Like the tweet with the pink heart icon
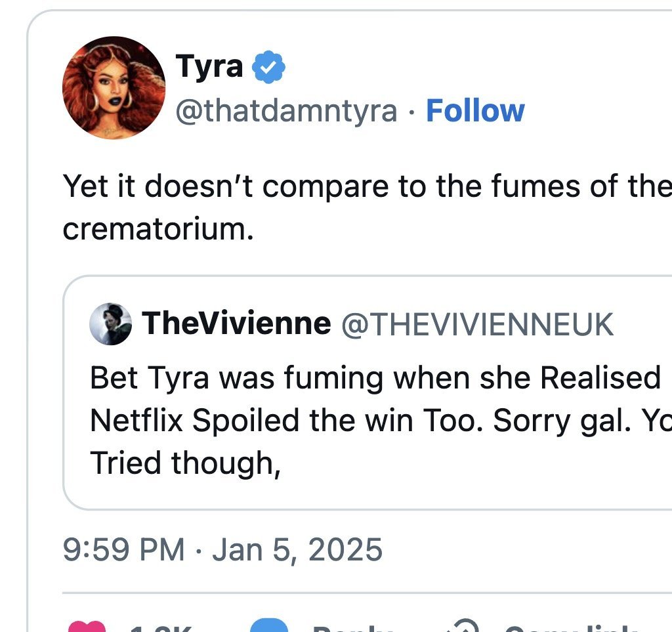Screen dimensions: 672x632 85,627
